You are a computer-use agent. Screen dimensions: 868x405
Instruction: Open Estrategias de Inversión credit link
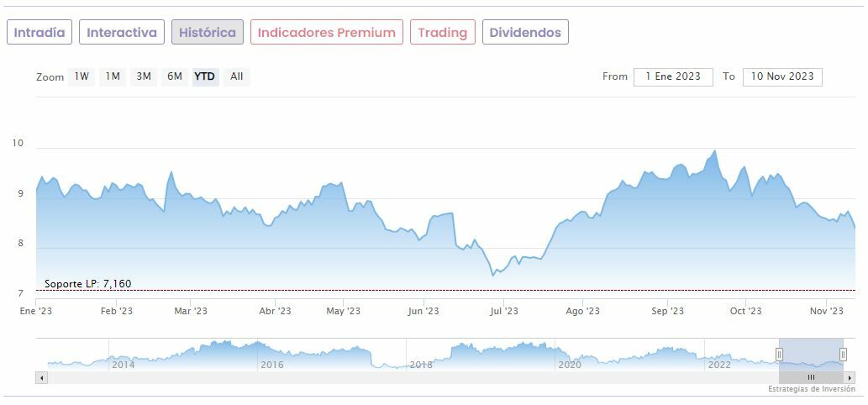coord(811,390)
